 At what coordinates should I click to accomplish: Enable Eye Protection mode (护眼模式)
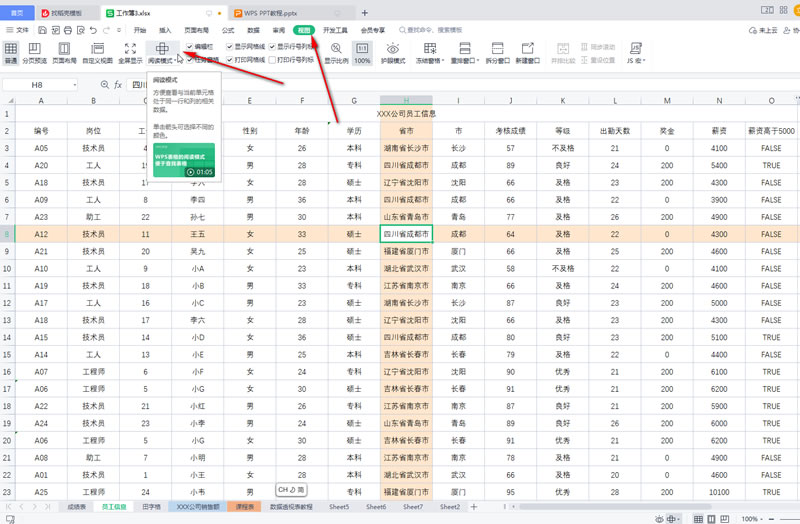pos(393,52)
